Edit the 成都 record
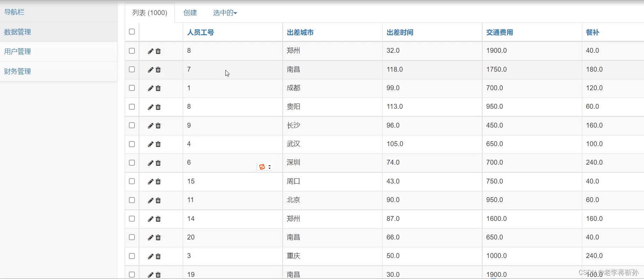 pyautogui.click(x=151, y=88)
